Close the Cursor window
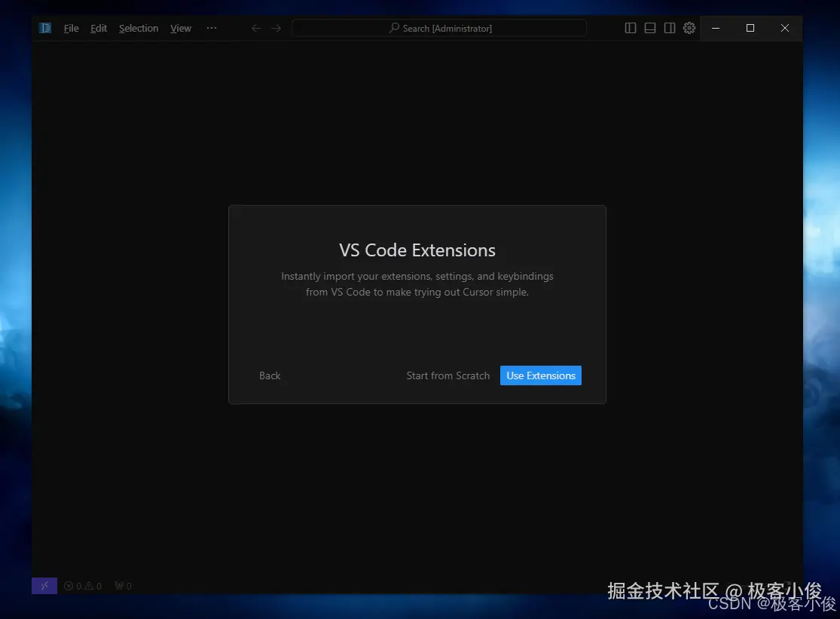 [x=785, y=28]
